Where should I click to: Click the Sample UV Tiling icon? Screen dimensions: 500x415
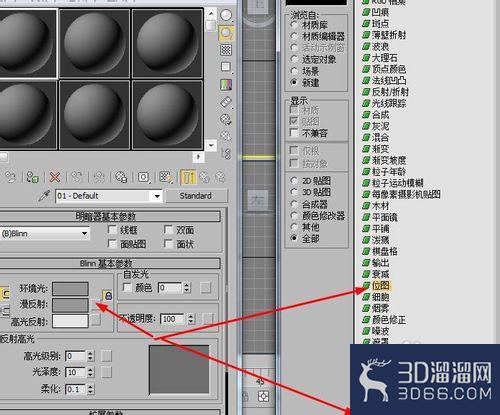click(226, 67)
